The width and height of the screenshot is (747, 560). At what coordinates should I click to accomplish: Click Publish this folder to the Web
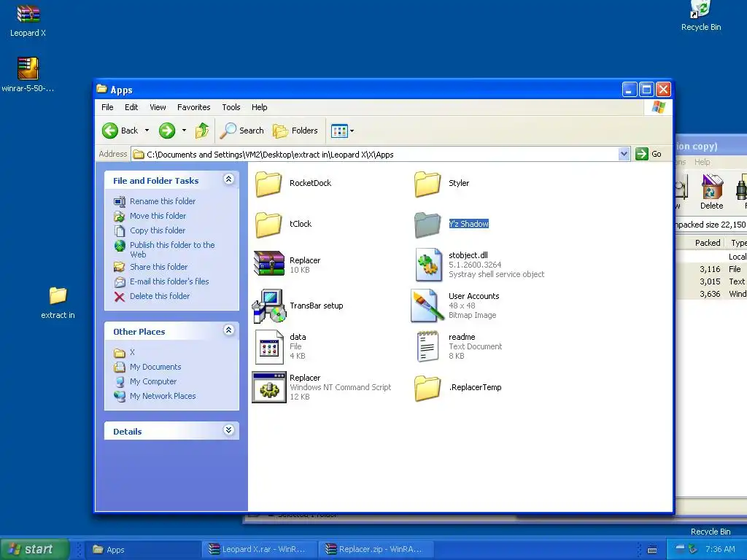coord(172,249)
